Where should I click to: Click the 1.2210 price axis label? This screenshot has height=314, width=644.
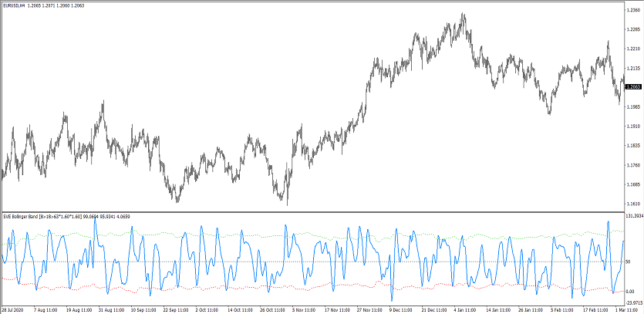(633, 49)
